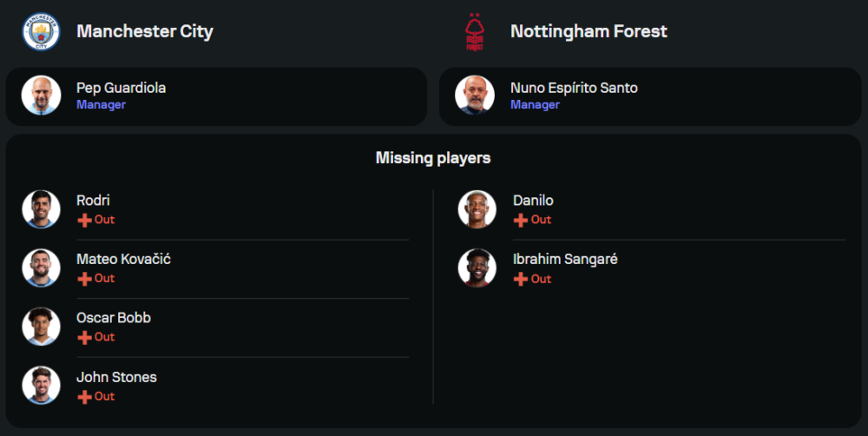The width and height of the screenshot is (868, 436).
Task: Open the Manchester City team name link
Action: 145,31
